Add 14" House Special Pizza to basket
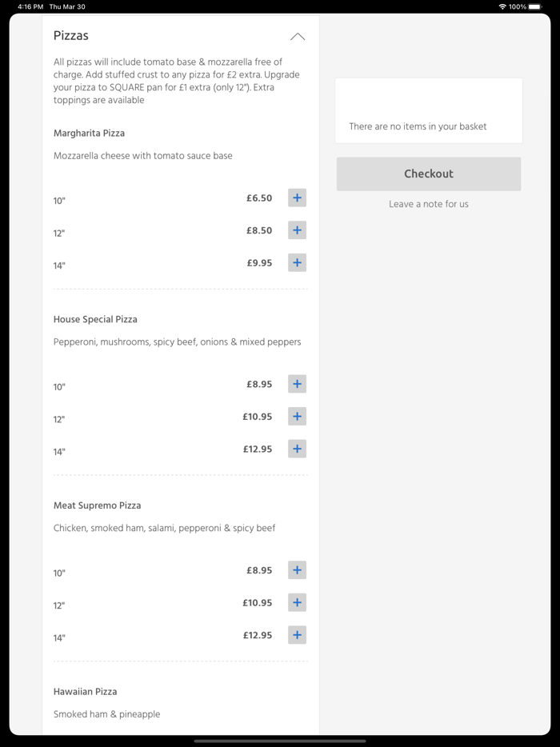The image size is (560, 747). pyautogui.click(x=297, y=449)
